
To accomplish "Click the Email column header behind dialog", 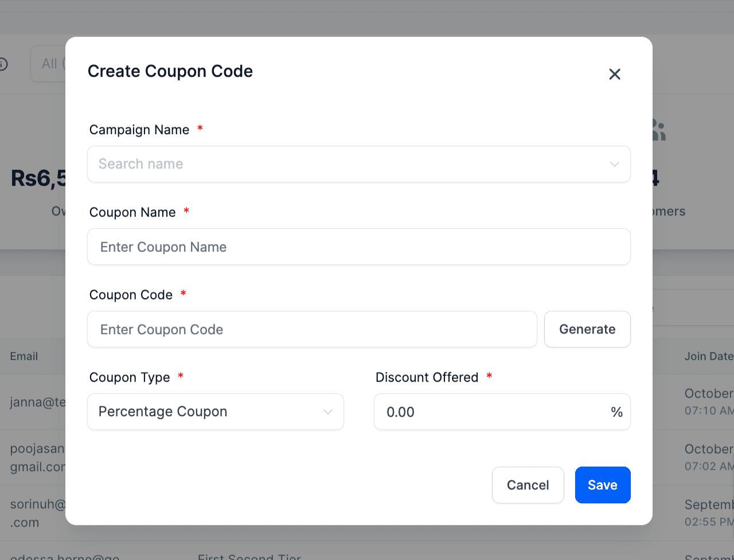I will coord(24,356).
